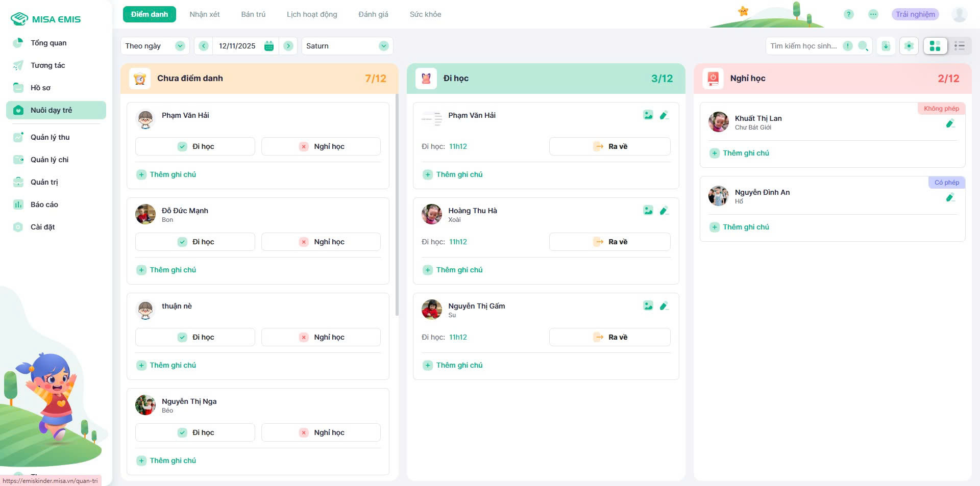Click the calendar icon in date field

click(269, 46)
